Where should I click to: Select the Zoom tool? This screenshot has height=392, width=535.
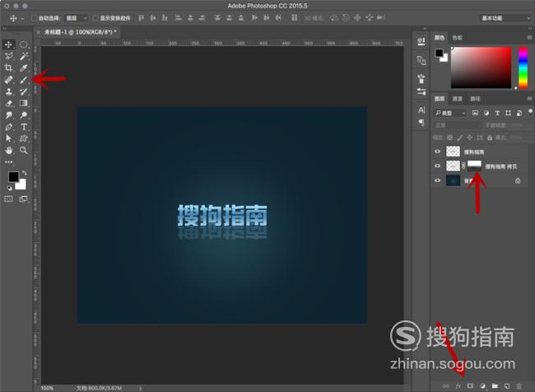point(24,150)
